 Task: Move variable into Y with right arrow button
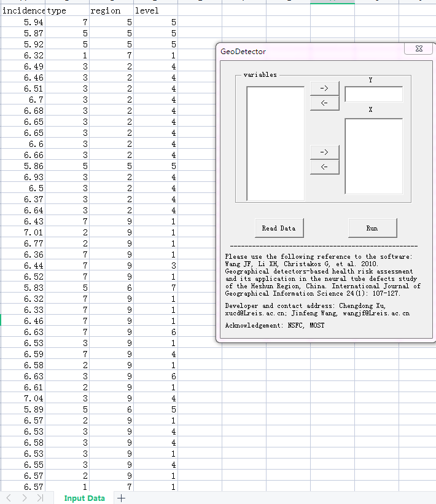point(325,88)
